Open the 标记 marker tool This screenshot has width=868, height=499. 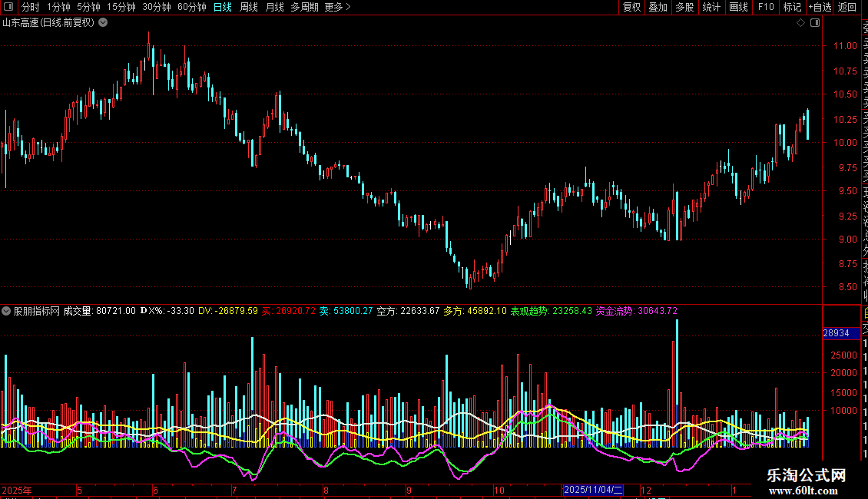pyautogui.click(x=792, y=8)
